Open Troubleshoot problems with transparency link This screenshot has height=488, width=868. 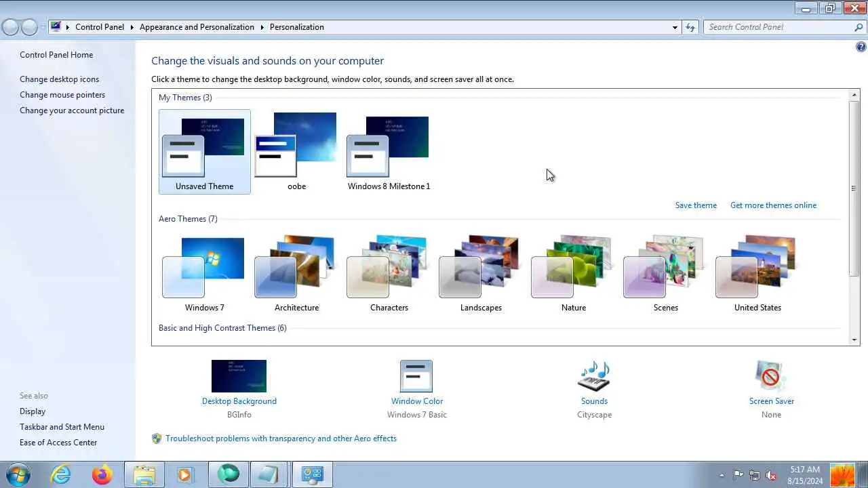pyautogui.click(x=281, y=439)
